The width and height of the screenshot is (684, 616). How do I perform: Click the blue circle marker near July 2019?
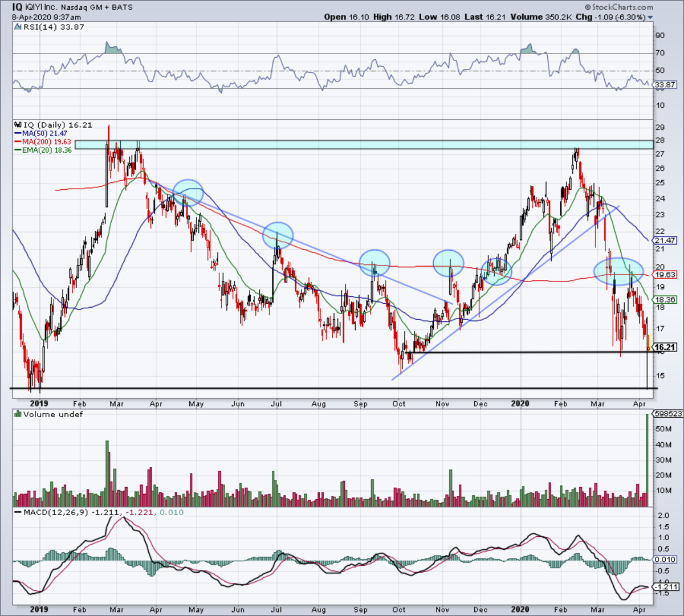(x=278, y=235)
